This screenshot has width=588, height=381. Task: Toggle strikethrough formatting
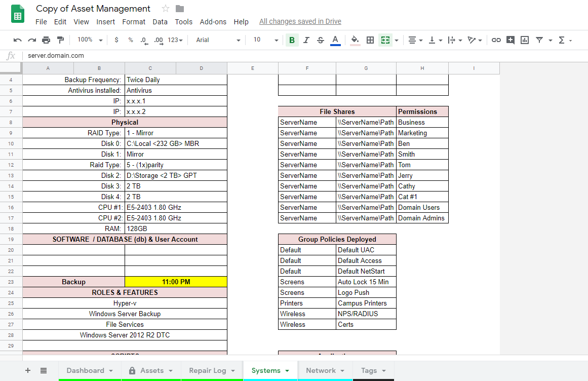click(320, 40)
